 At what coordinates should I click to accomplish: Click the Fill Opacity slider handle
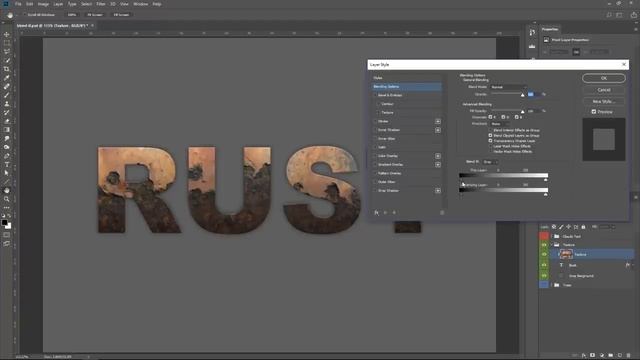522,111
